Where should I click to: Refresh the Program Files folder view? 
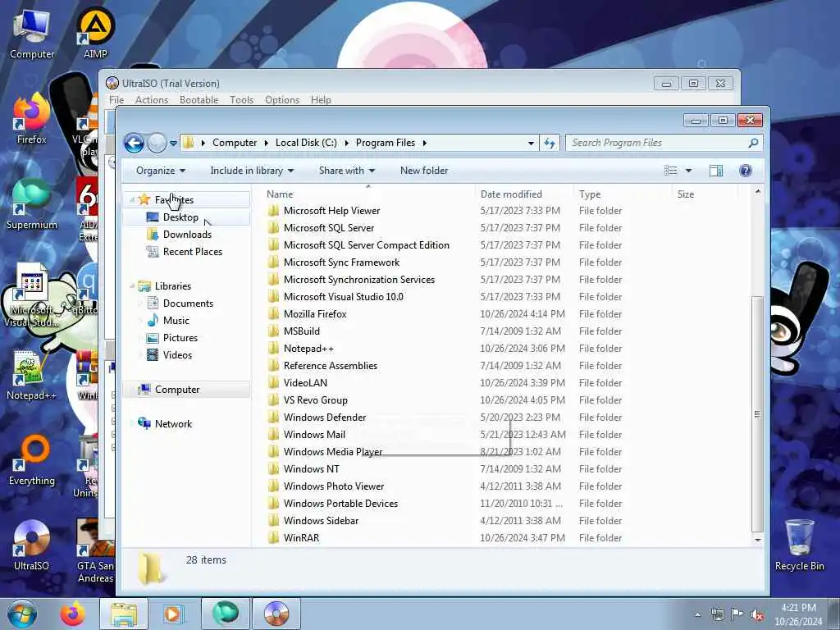[550, 143]
